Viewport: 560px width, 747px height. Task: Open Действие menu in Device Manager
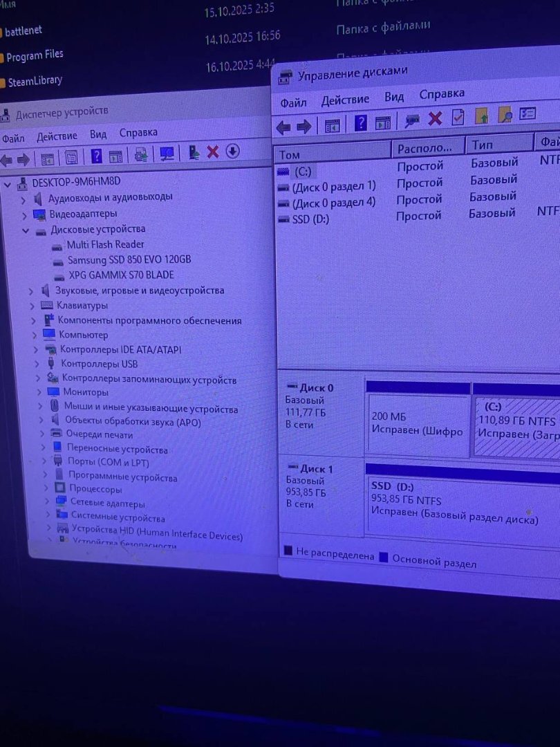(x=57, y=136)
